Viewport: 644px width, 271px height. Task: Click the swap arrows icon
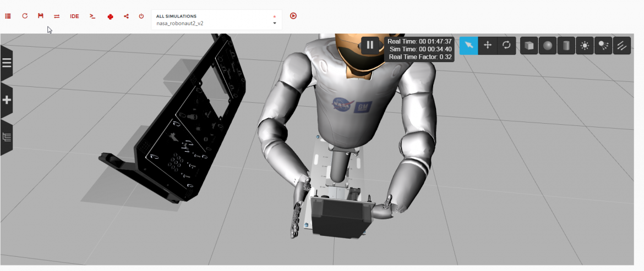57,16
